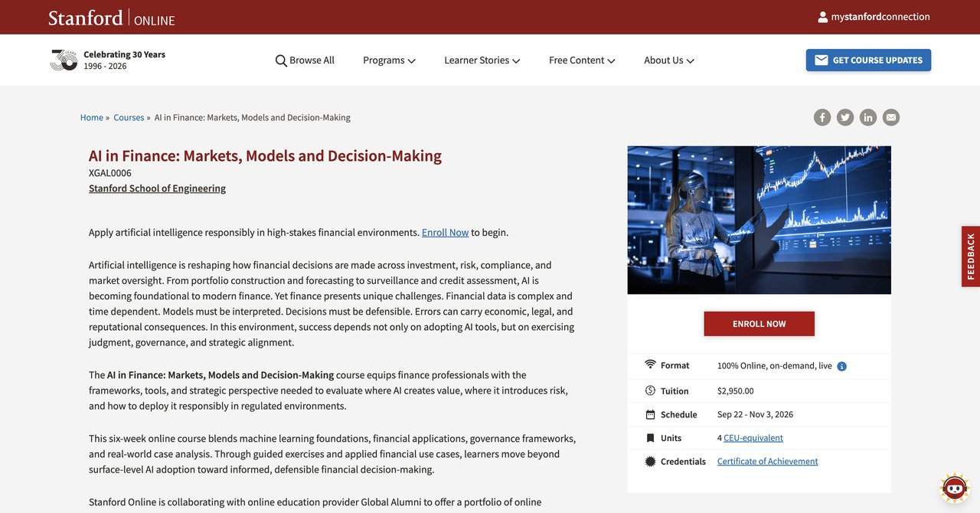980x513 pixels.
Task: Click 'Celebrating 30 Years' text
Action: pos(124,54)
